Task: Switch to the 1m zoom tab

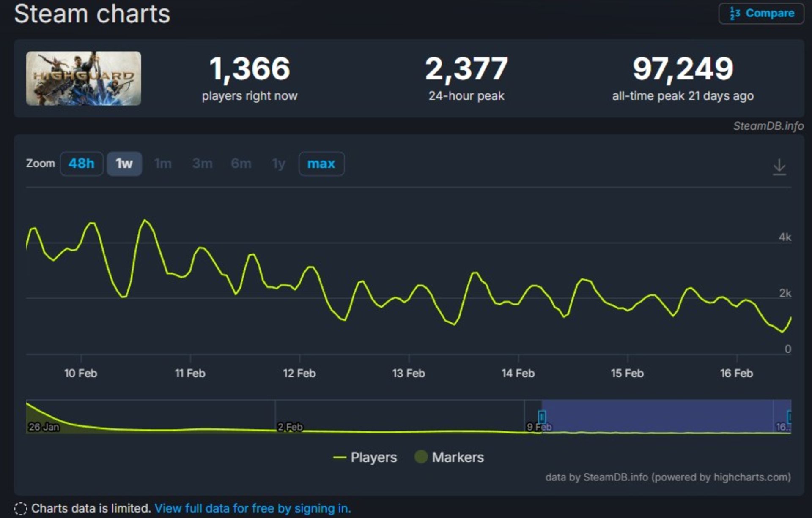Action: [x=163, y=164]
